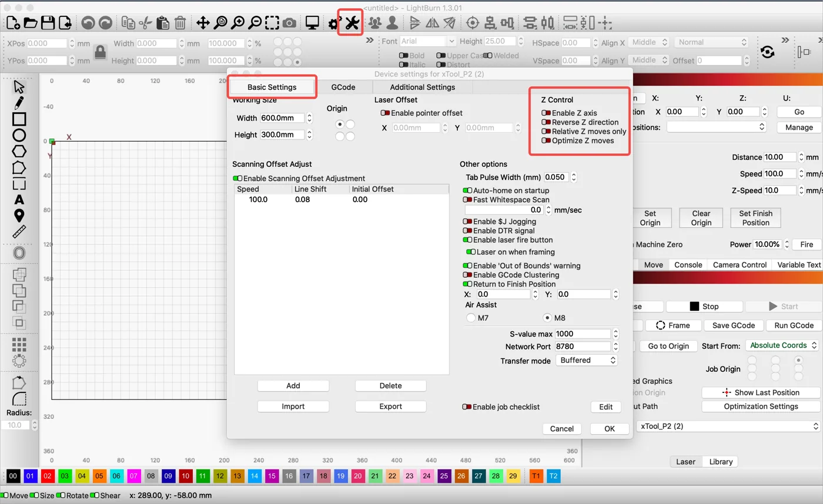Viewport: 823px width, 504px height.
Task: Toggle Enable Z axis switch
Action: click(546, 113)
